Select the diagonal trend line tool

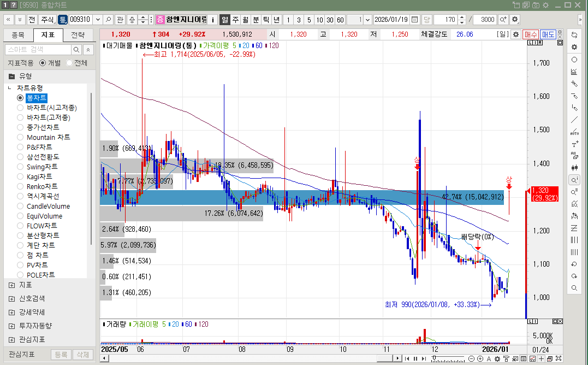[x=574, y=120]
